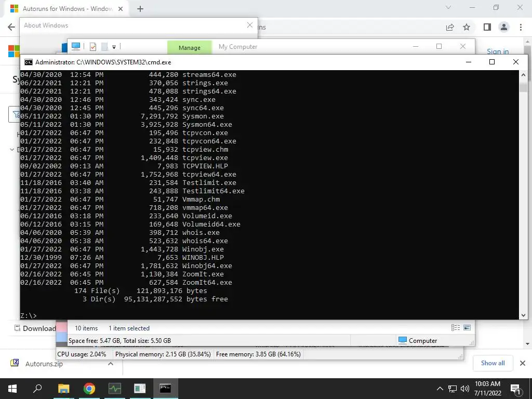This screenshot has height=399, width=532.
Task: Close the Chrome downloads bar
Action: 523,363
